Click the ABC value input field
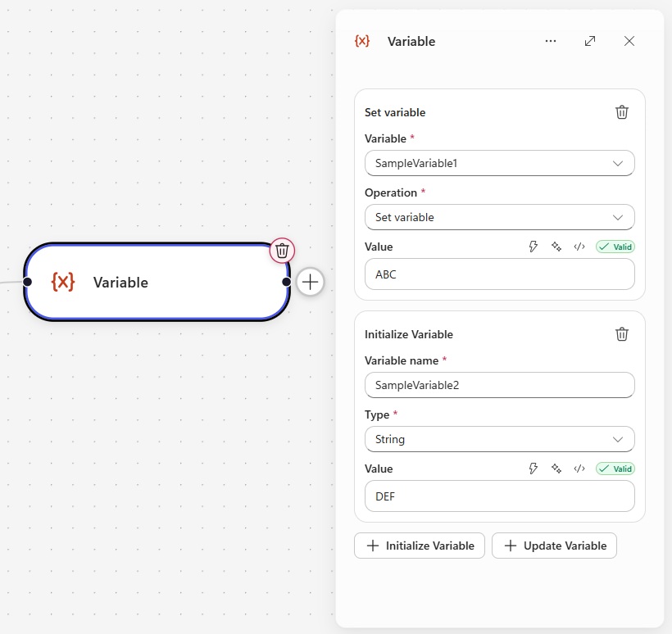The width and height of the screenshot is (672, 634). (x=499, y=274)
